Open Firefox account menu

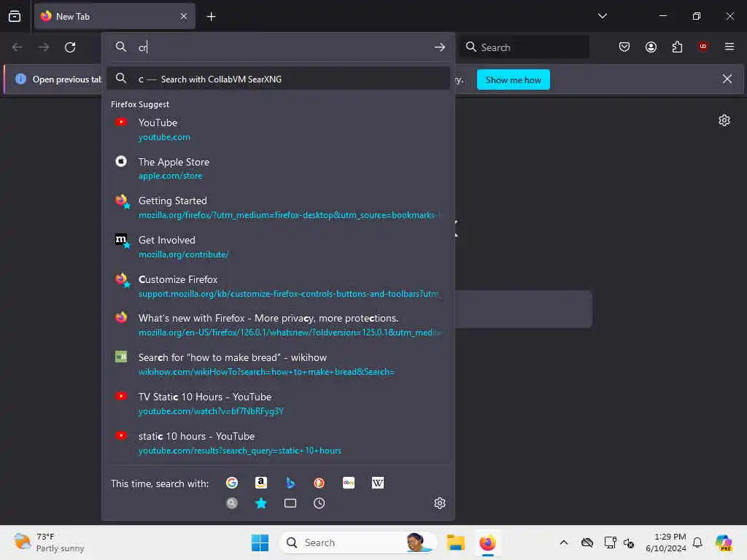(x=651, y=47)
